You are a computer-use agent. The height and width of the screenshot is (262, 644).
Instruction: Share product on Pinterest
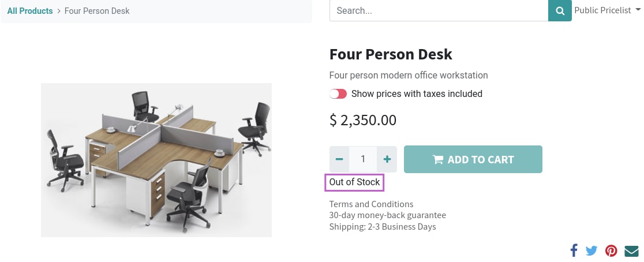pyautogui.click(x=611, y=250)
